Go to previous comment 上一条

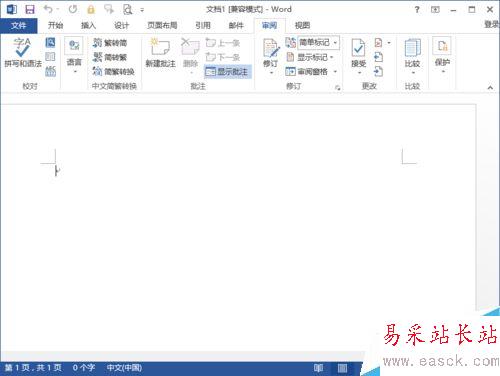[223, 43]
